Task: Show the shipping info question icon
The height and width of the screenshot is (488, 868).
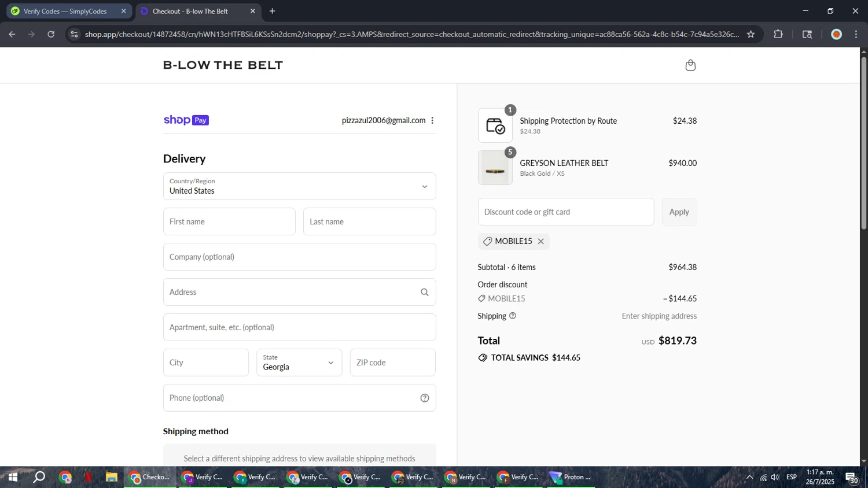Action: click(x=513, y=316)
